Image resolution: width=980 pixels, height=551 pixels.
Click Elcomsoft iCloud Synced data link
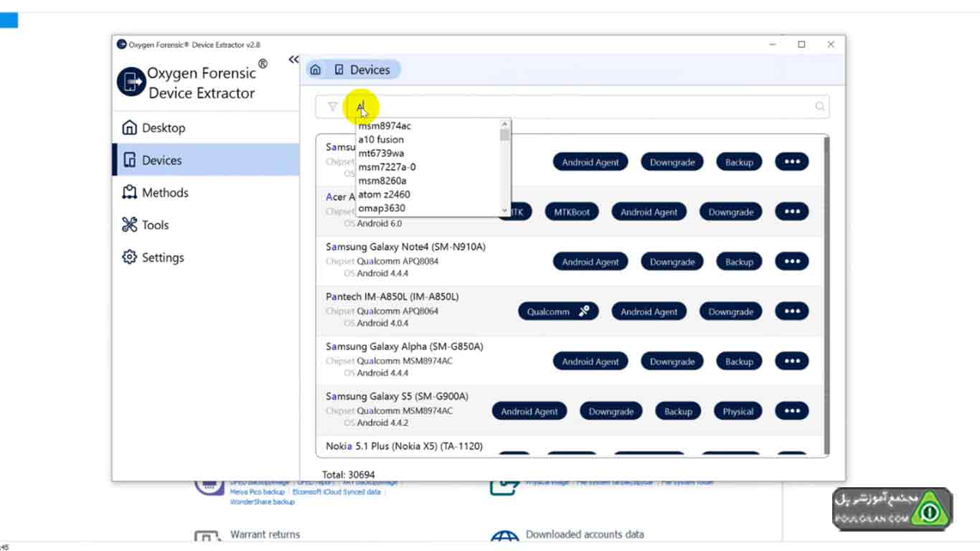coord(336,492)
